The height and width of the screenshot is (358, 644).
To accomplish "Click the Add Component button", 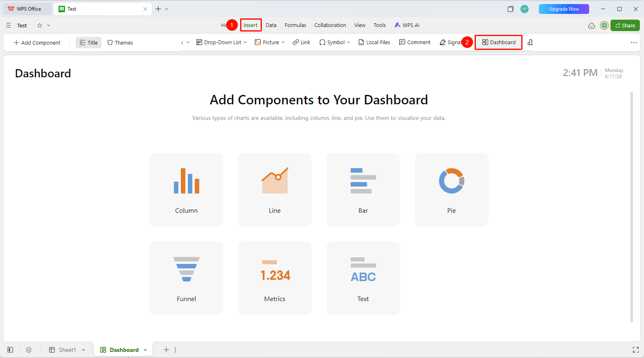I will (x=37, y=43).
